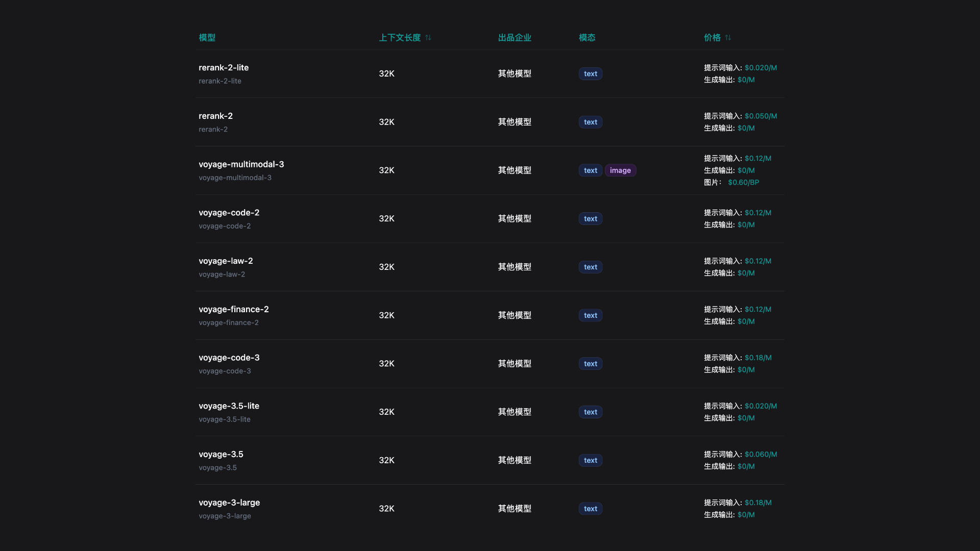Select the text tag in voyage-3-large row
Screen dimensions: 980x551
591,509
